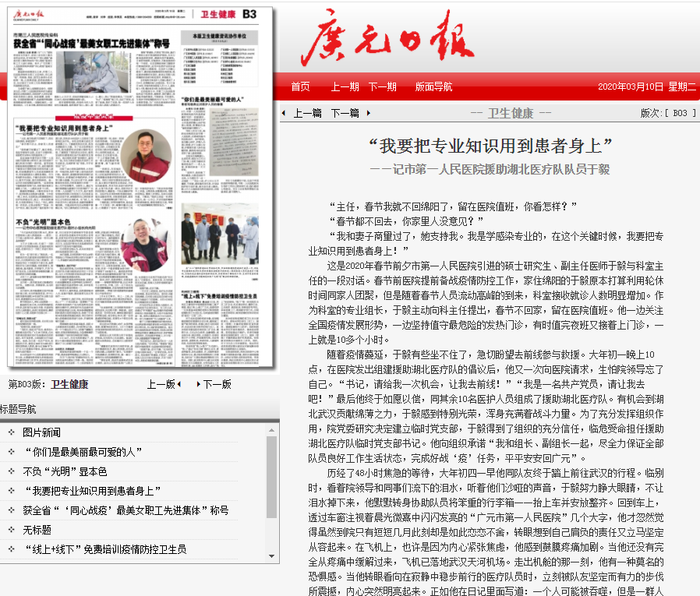Click the B03 edition label next to 版次
This screenshot has height=596, width=700.
[x=680, y=114]
